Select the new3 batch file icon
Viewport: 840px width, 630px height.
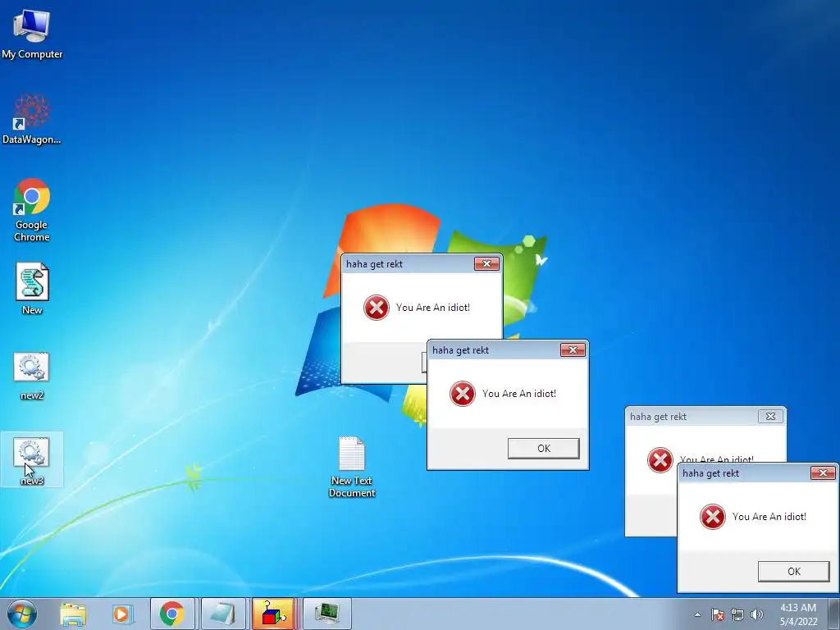32,459
